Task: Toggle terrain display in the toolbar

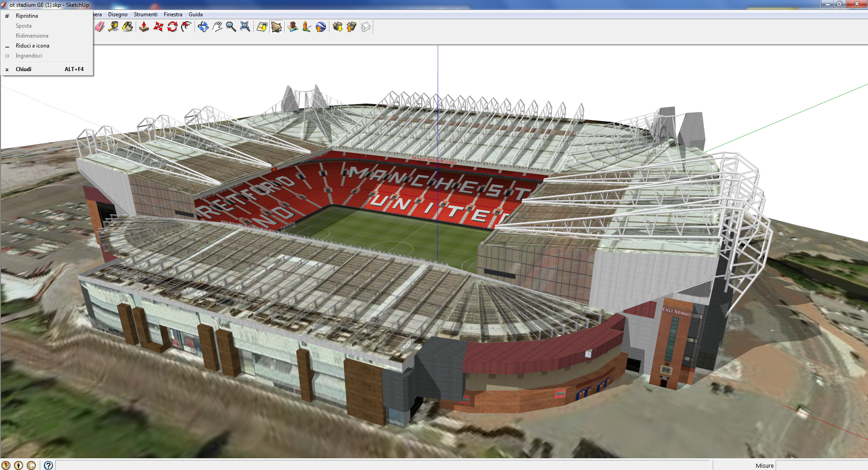Action: click(277, 27)
